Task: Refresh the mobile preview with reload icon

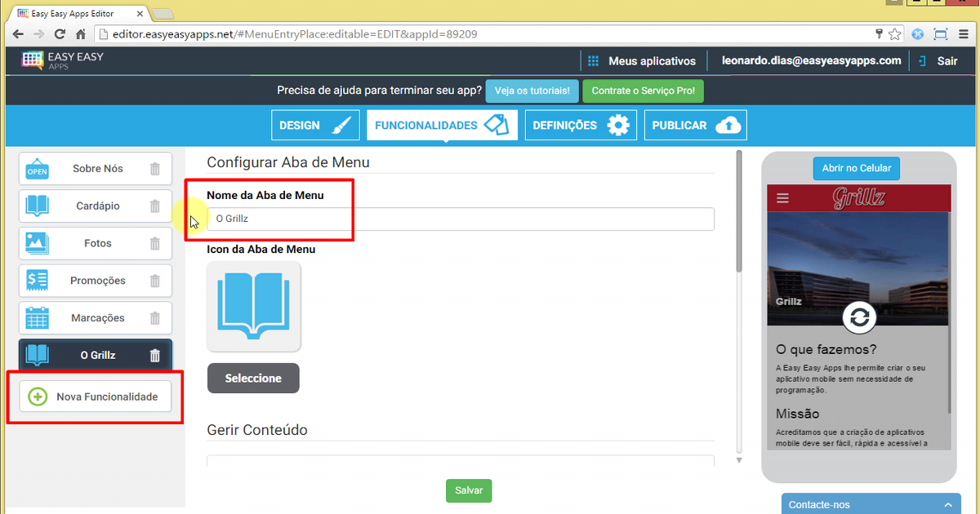Action: coord(859,317)
